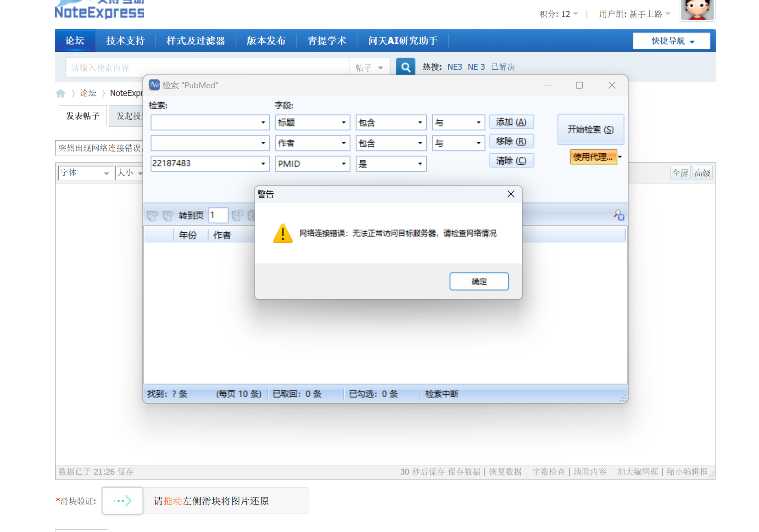The height and width of the screenshot is (532, 759).
Task: Click 清除内容 link
Action: click(x=590, y=472)
